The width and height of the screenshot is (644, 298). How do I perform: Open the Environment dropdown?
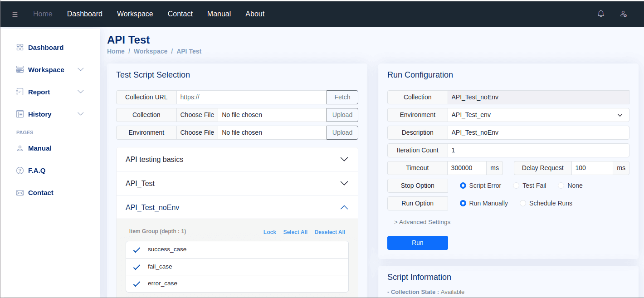[x=538, y=115]
